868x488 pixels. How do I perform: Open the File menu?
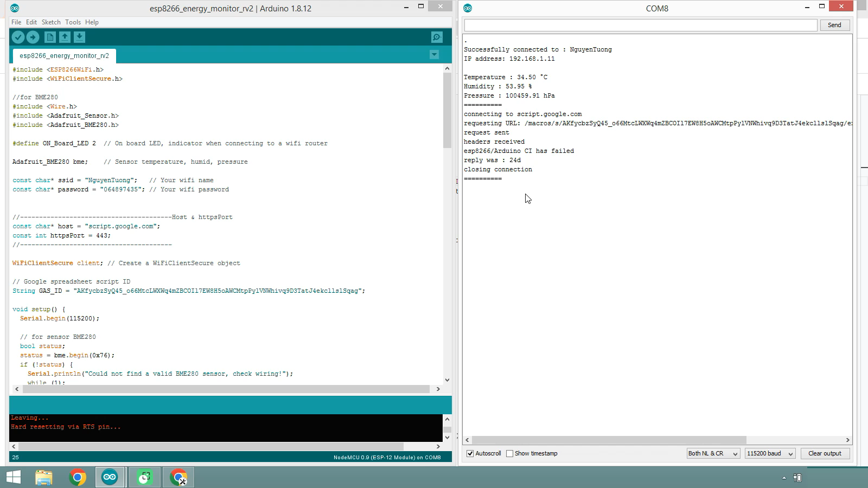click(16, 22)
